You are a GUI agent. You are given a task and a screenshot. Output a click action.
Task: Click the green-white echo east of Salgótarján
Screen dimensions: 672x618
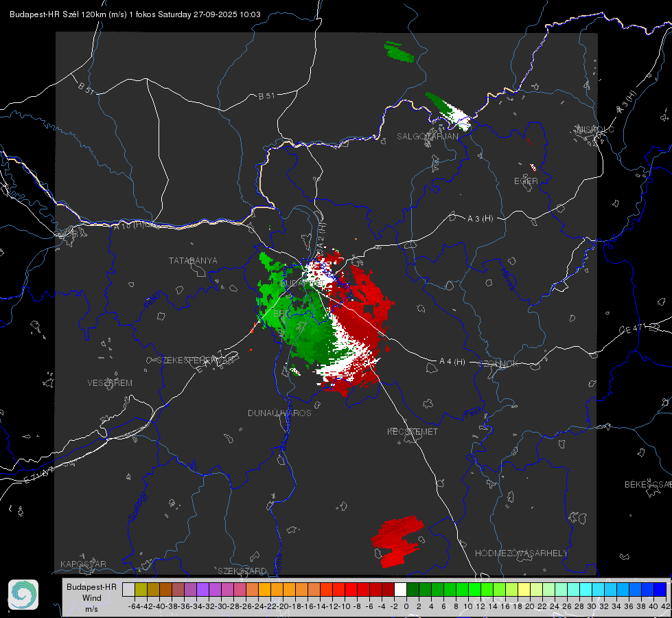449,111
